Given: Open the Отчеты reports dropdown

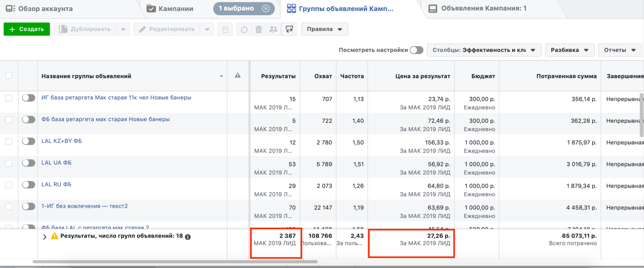Looking at the screenshot, I should [620, 50].
